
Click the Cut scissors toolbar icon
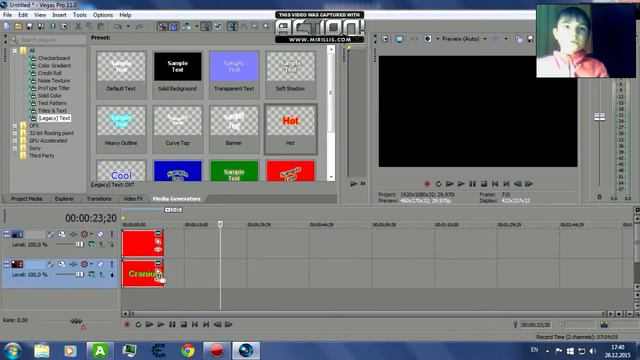78,27
